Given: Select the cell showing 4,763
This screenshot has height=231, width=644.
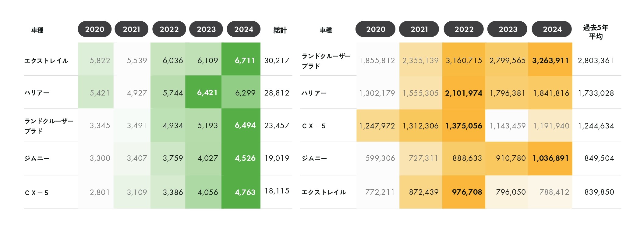Looking at the screenshot, I should point(241,192).
